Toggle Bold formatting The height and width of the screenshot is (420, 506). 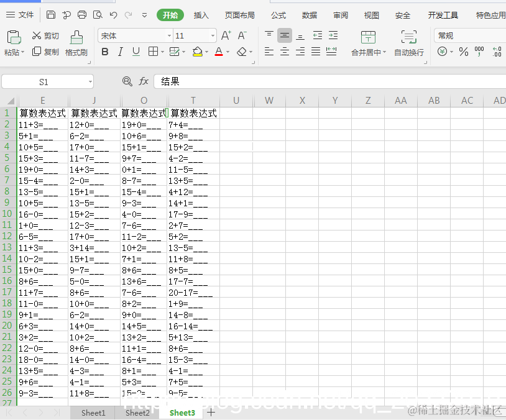[105, 52]
